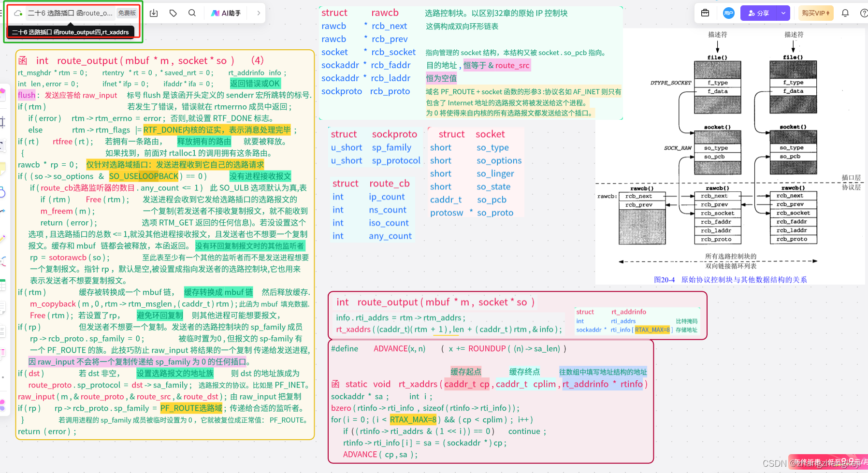
Task: Select the pen tool in left toolbar
Action: [2, 239]
